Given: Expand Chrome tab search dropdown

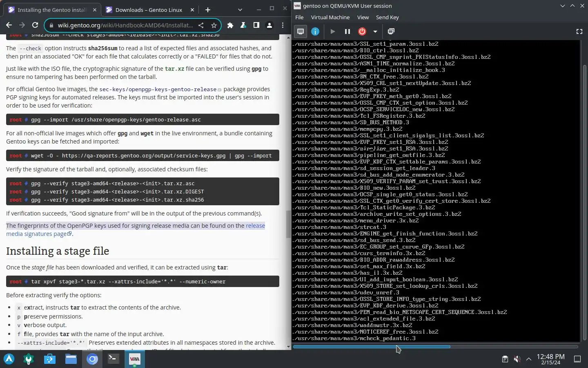Looking at the screenshot, I should (x=240, y=10).
